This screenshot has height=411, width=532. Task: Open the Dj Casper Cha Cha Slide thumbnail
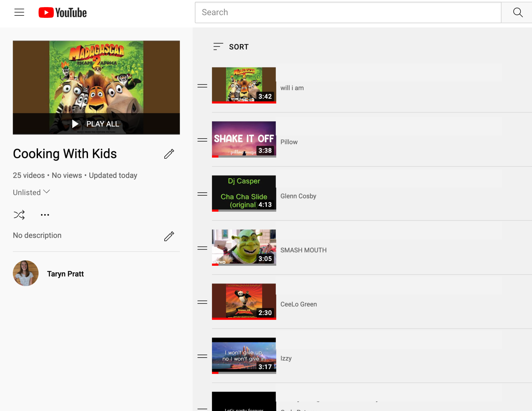tap(244, 193)
